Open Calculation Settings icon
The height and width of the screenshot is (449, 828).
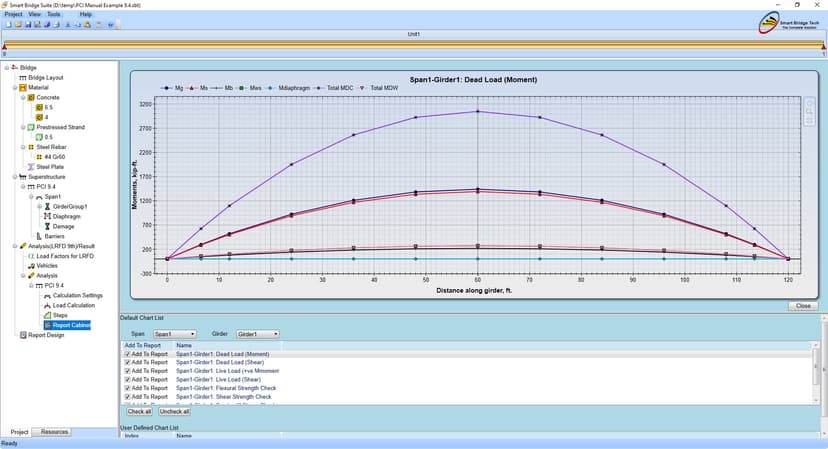[48, 296]
